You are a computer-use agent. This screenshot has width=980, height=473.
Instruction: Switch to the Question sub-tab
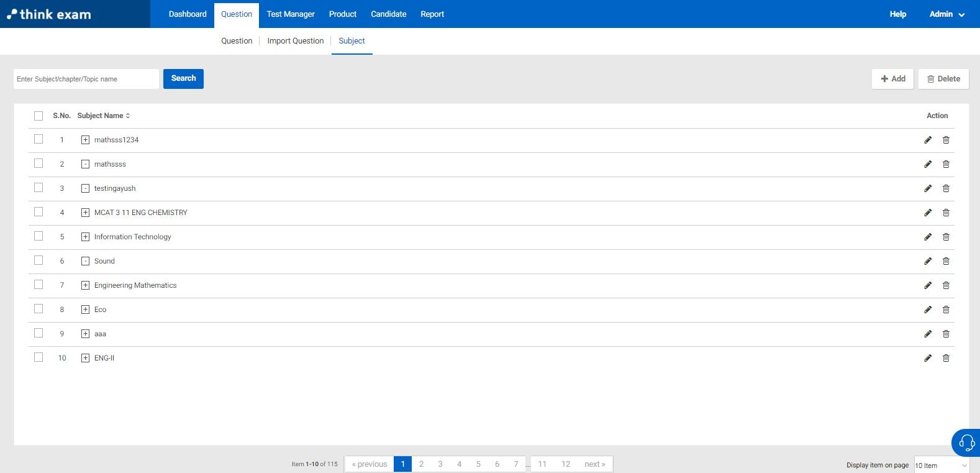point(237,41)
